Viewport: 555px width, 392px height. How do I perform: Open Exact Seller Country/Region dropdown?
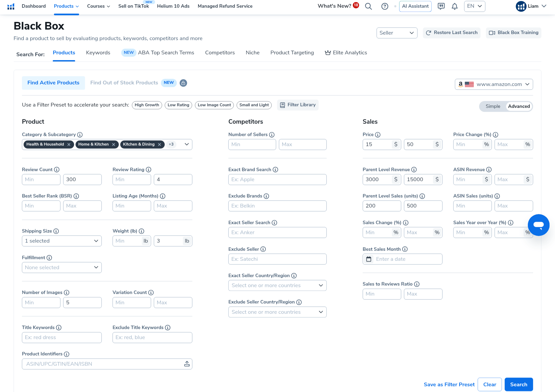277,285
